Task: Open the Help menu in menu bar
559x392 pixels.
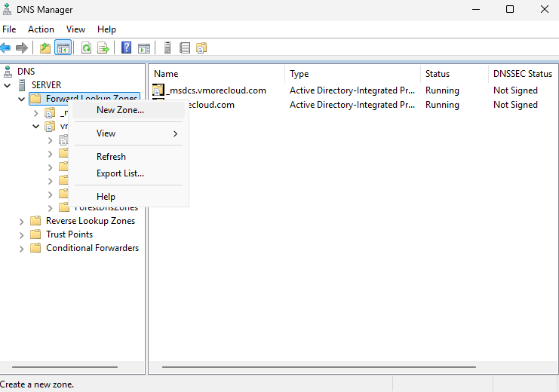Action: click(106, 29)
